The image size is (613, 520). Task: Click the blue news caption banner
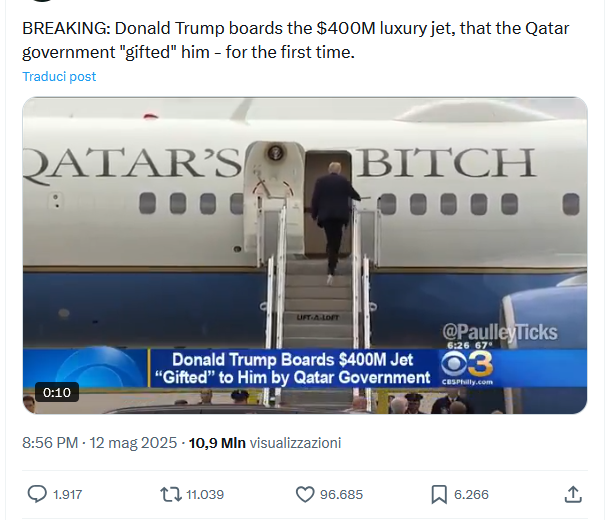[290, 368]
